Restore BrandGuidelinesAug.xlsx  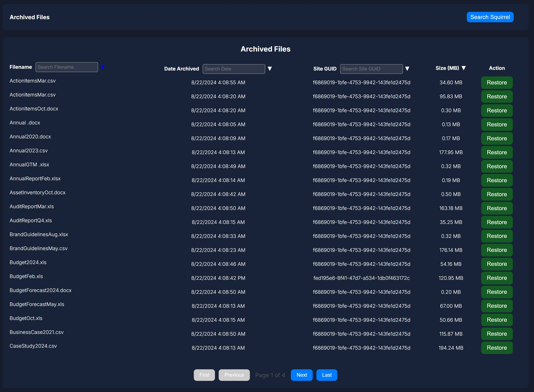[x=496, y=236]
